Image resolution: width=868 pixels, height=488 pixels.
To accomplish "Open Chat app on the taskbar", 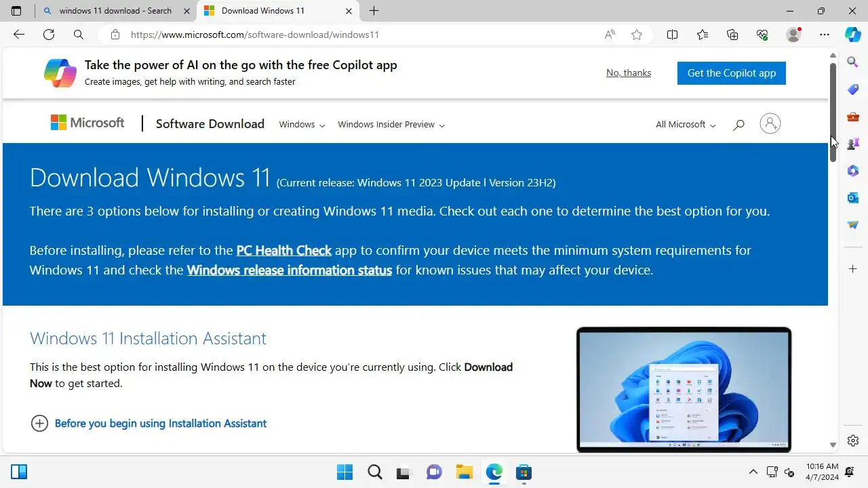I will (434, 472).
